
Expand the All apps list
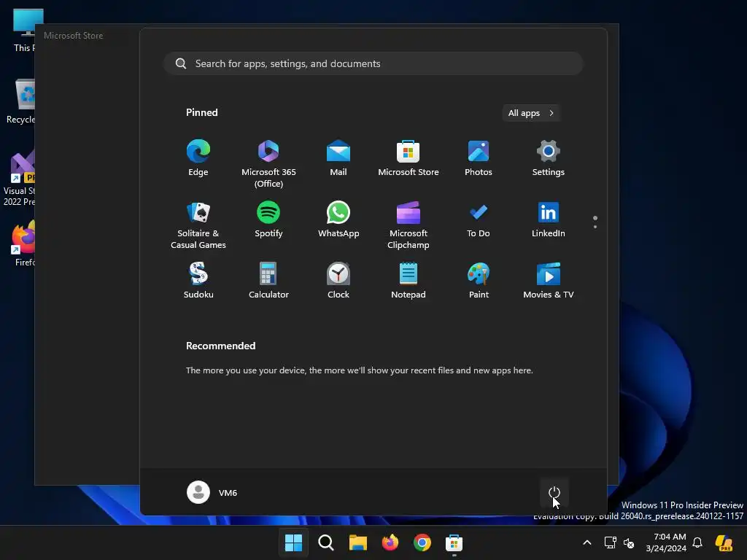click(x=531, y=113)
